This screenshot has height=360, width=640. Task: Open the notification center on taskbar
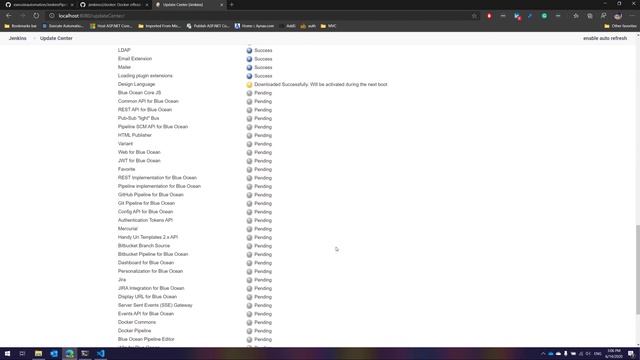[x=631, y=353]
